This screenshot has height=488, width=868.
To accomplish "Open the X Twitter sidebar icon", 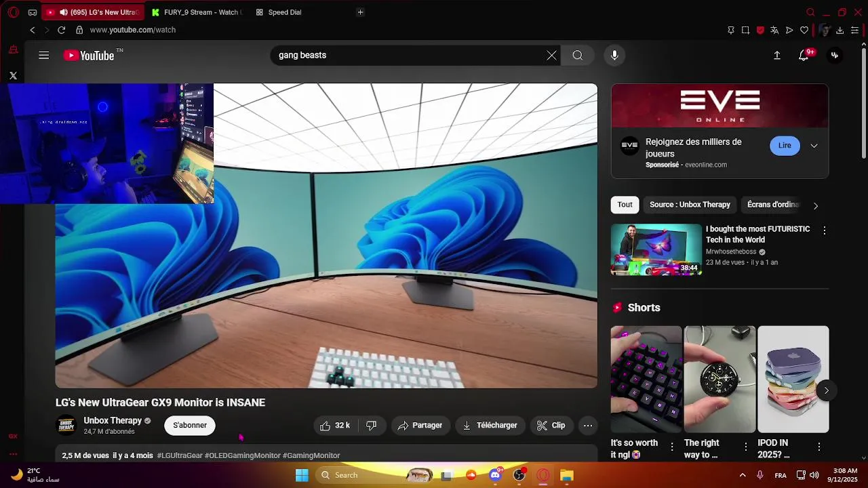I will pyautogui.click(x=13, y=76).
